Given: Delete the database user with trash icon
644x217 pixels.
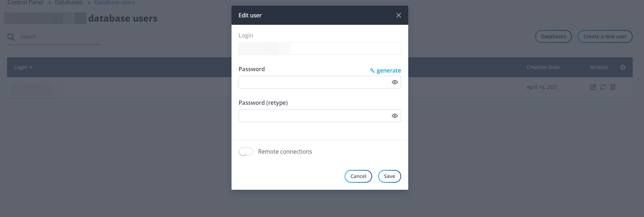Looking at the screenshot, I should pyautogui.click(x=613, y=87).
